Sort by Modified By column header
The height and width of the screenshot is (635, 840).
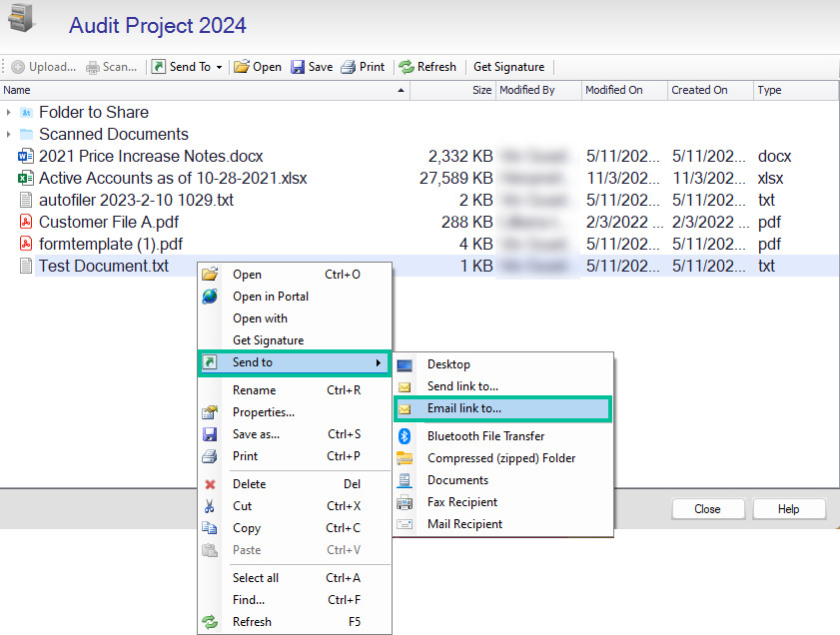[538, 91]
